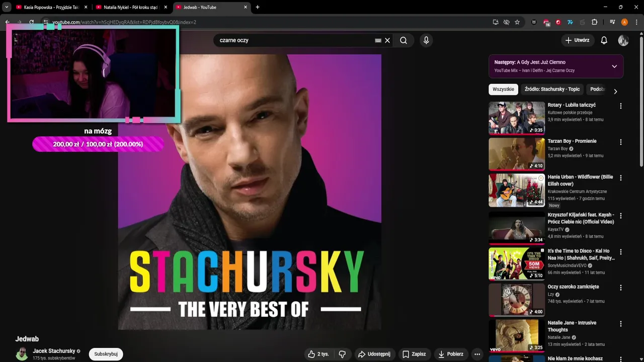Viewport: 644px width, 362px height.
Task: Click the address bar URL
Action: [124, 22]
